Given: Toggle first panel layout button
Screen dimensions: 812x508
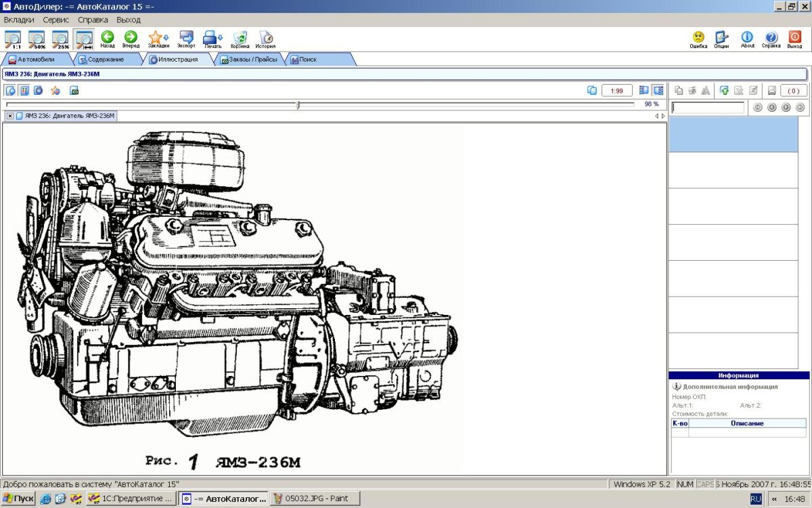Looking at the screenshot, I should (644, 90).
